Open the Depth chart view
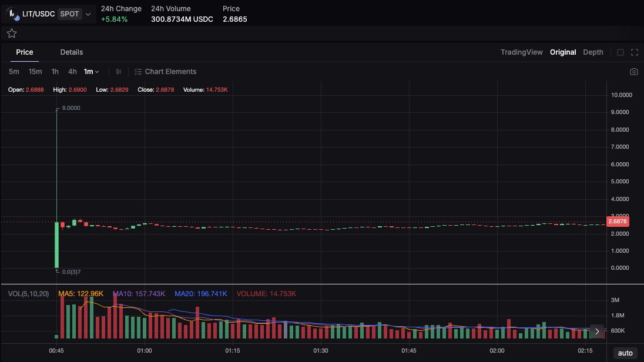The height and width of the screenshot is (362, 644). point(593,52)
